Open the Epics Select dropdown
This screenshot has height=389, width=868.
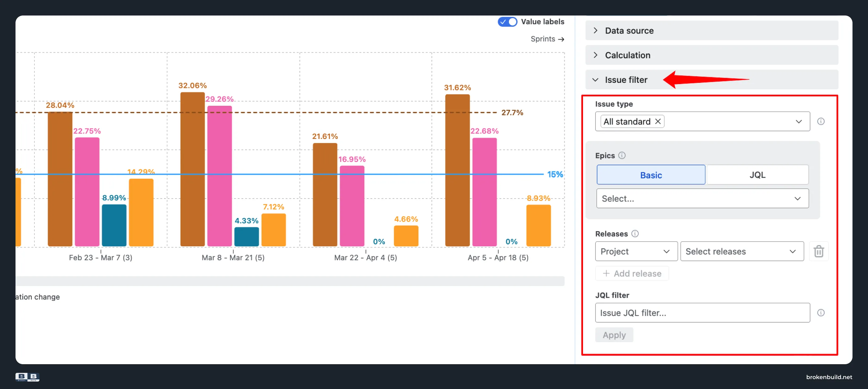[x=702, y=199]
